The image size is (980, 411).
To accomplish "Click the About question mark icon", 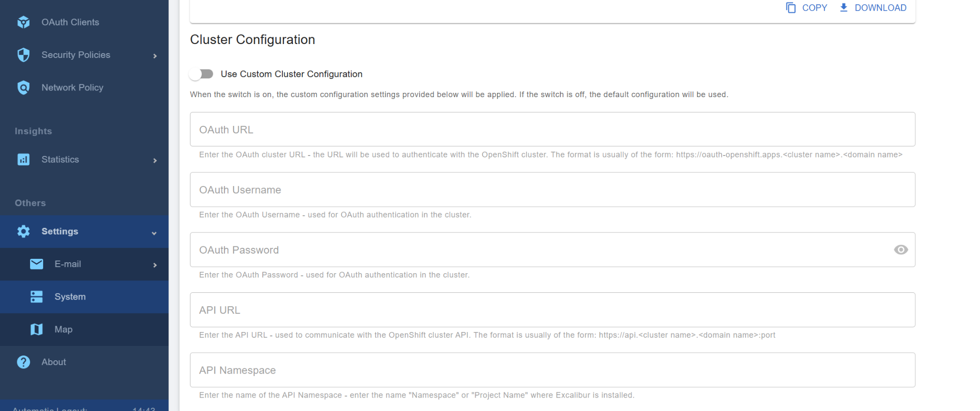I will (x=23, y=362).
